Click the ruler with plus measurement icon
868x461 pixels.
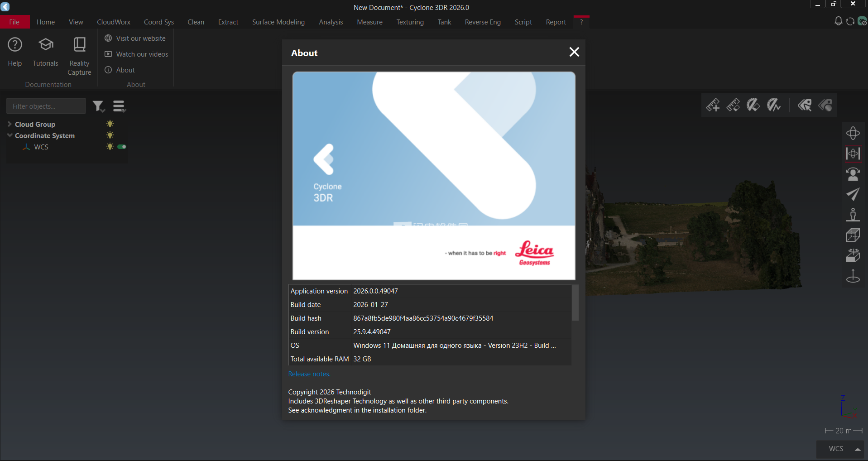(x=713, y=105)
